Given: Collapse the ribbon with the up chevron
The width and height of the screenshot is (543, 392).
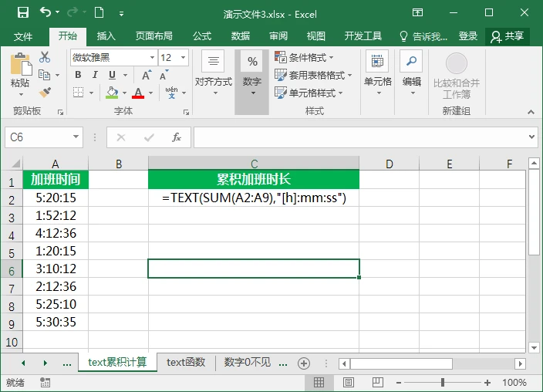Looking at the screenshot, I should pyautogui.click(x=531, y=112).
